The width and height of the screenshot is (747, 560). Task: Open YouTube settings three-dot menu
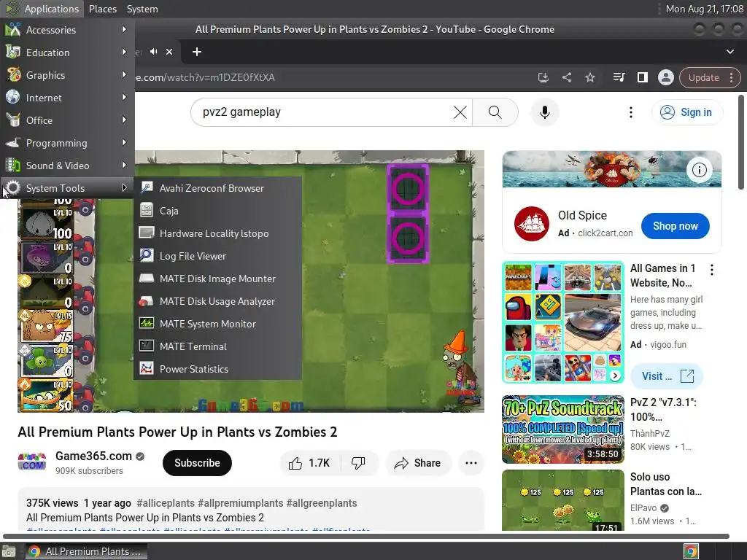[631, 112]
